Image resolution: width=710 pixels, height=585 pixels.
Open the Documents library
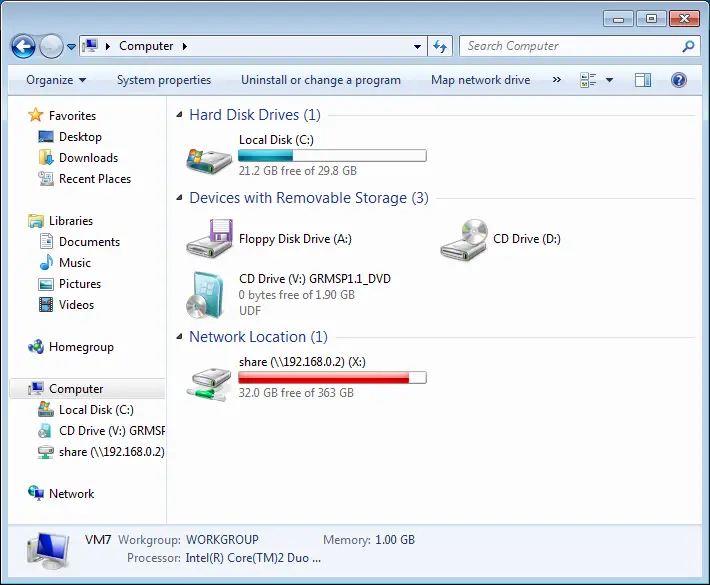tap(89, 242)
